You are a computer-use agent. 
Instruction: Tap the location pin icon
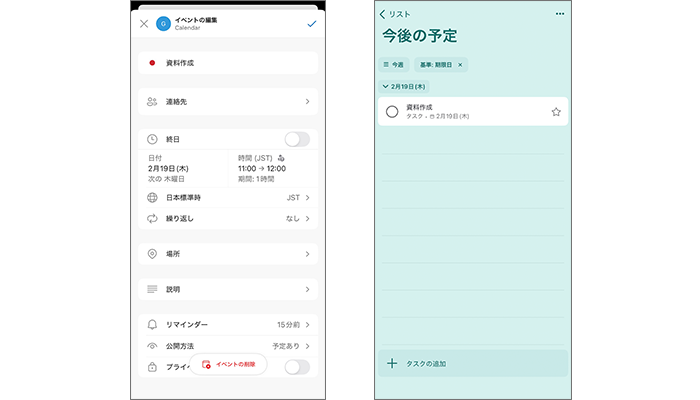pos(152,254)
